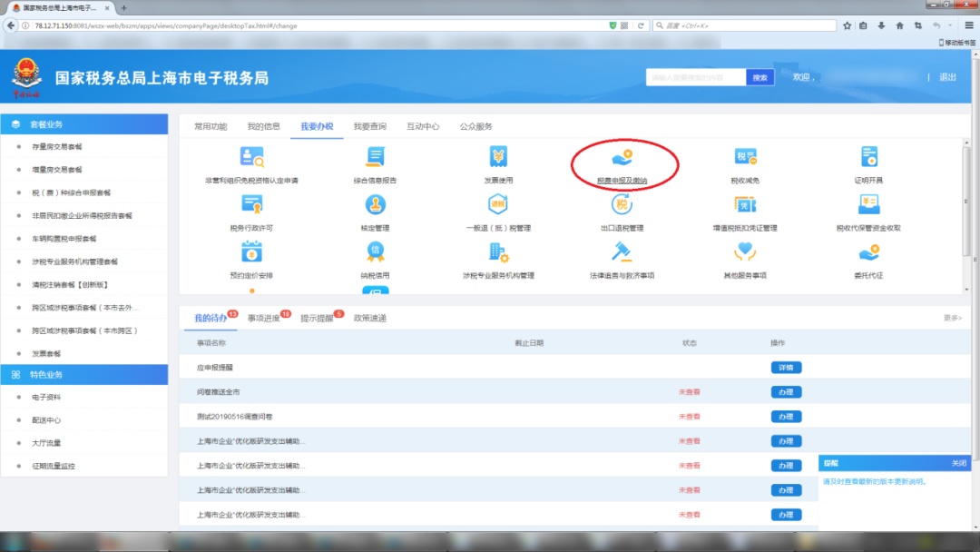Focus the site search input field
Screen dimensions: 980x552
(696, 78)
